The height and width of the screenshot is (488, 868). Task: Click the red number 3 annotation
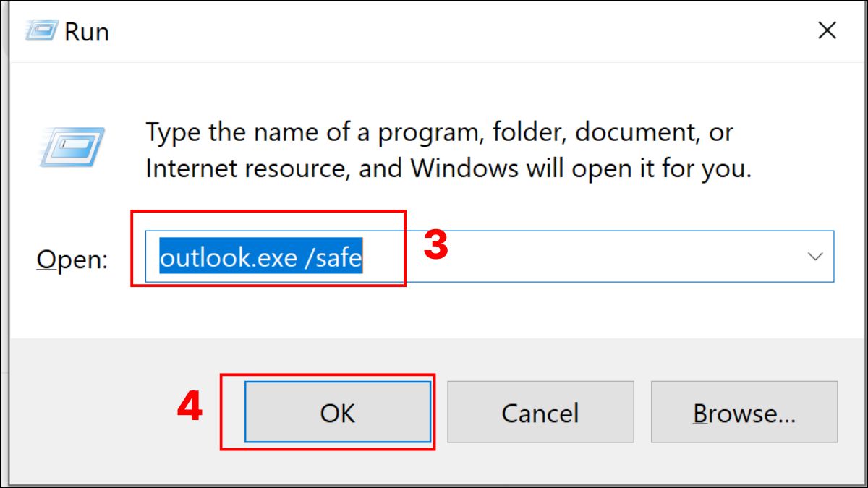[x=435, y=247]
